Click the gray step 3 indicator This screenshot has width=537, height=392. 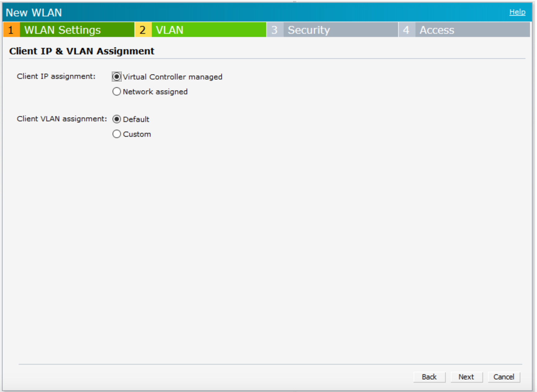275,30
